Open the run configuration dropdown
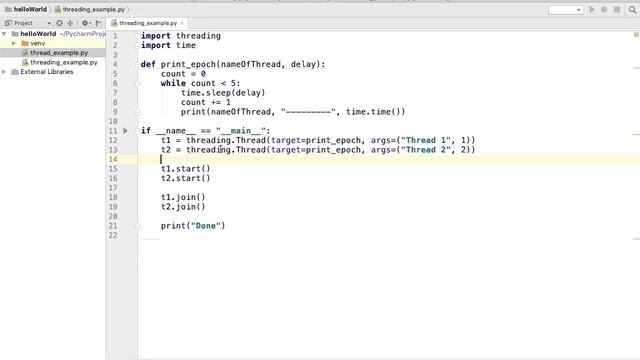This screenshot has width=640, height=360. tap(566, 10)
